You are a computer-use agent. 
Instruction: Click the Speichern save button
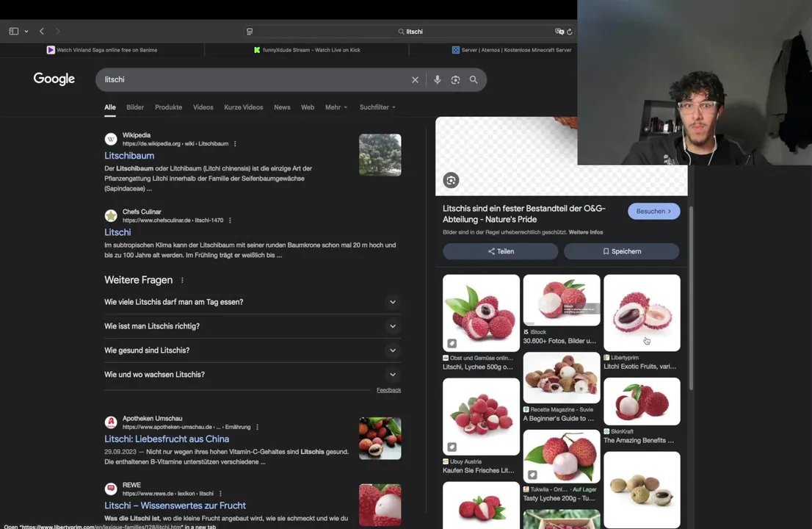tap(621, 251)
